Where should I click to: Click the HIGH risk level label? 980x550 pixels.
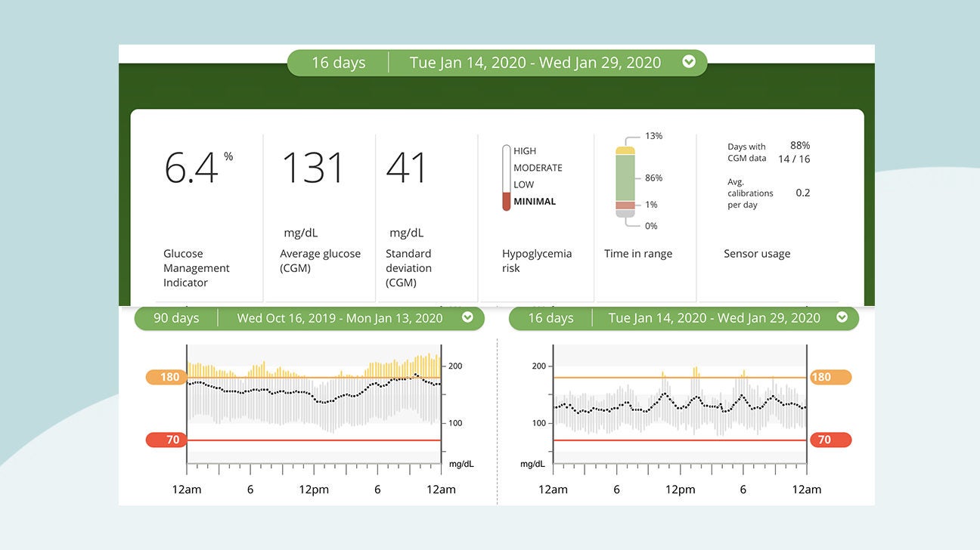click(x=525, y=151)
